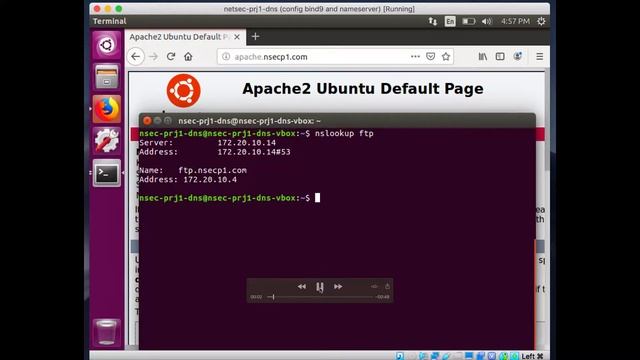Click the share icon in player overlay

387,287
